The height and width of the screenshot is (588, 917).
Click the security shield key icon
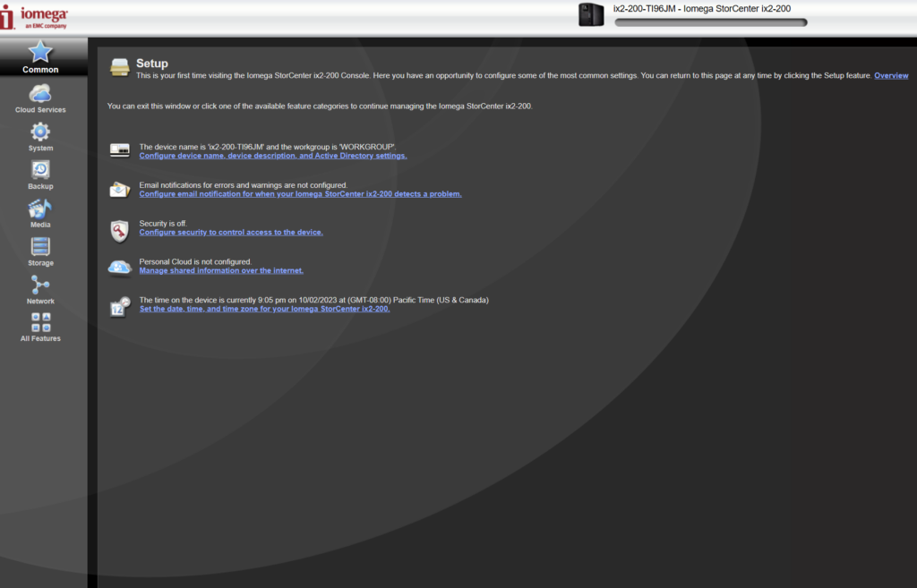coord(119,231)
